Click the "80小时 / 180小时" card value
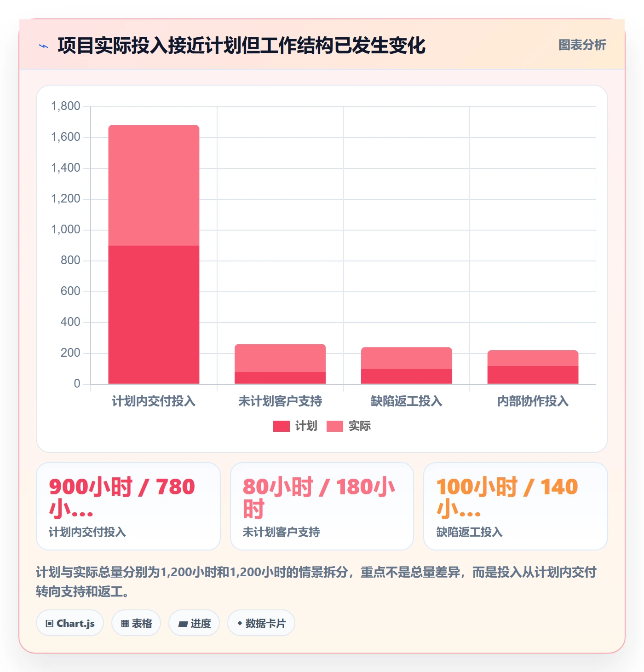 click(319, 498)
